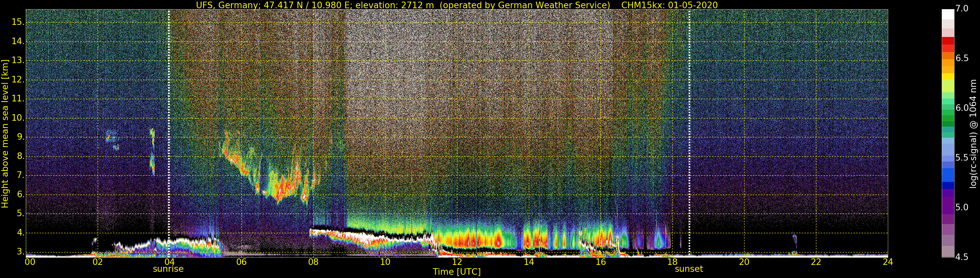Click the Time [UTC] axis label
980x278 pixels.
pyautogui.click(x=457, y=272)
